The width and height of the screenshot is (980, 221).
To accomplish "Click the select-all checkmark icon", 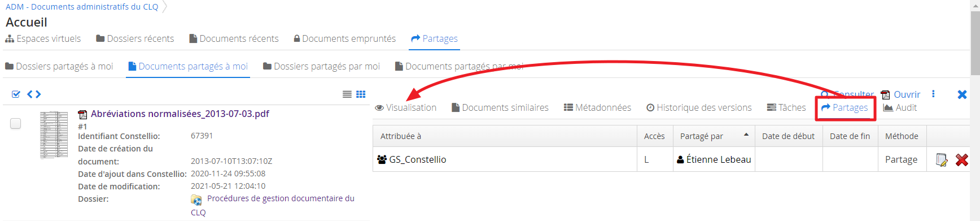I will coord(16,94).
